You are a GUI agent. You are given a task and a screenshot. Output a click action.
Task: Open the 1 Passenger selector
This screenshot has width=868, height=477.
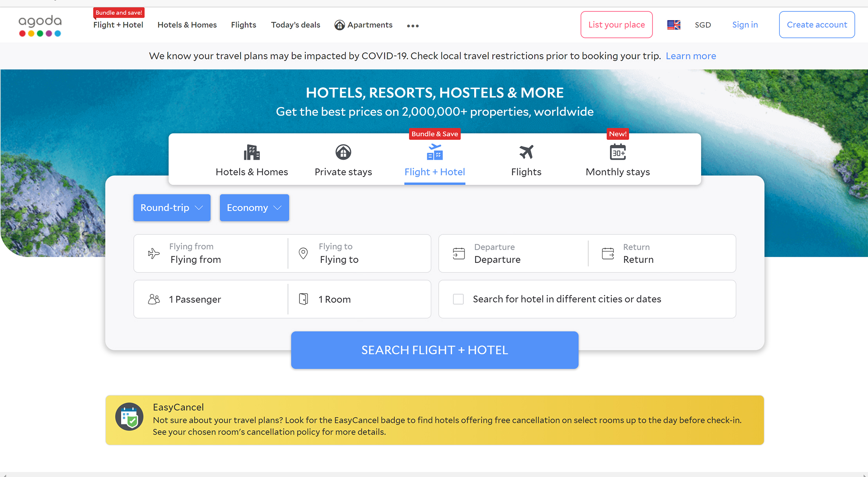click(211, 299)
